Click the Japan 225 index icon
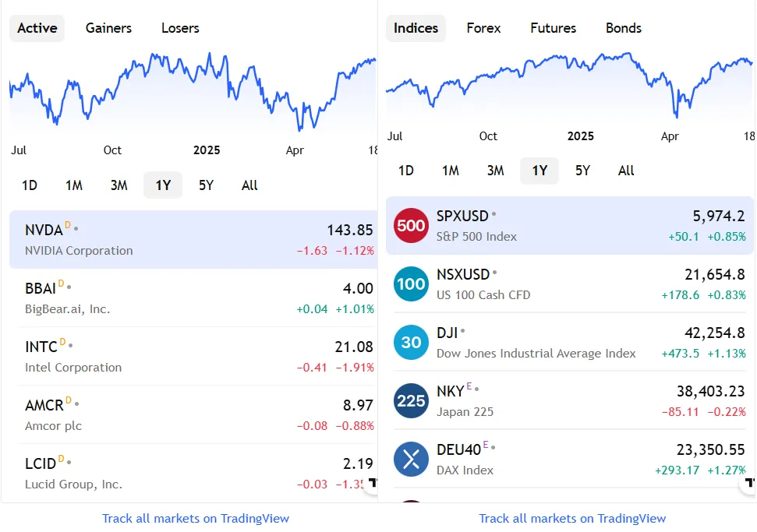 point(411,401)
